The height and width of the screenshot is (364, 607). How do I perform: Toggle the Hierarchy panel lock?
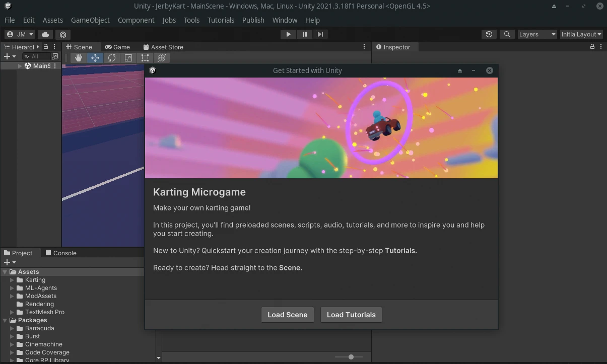pos(46,46)
